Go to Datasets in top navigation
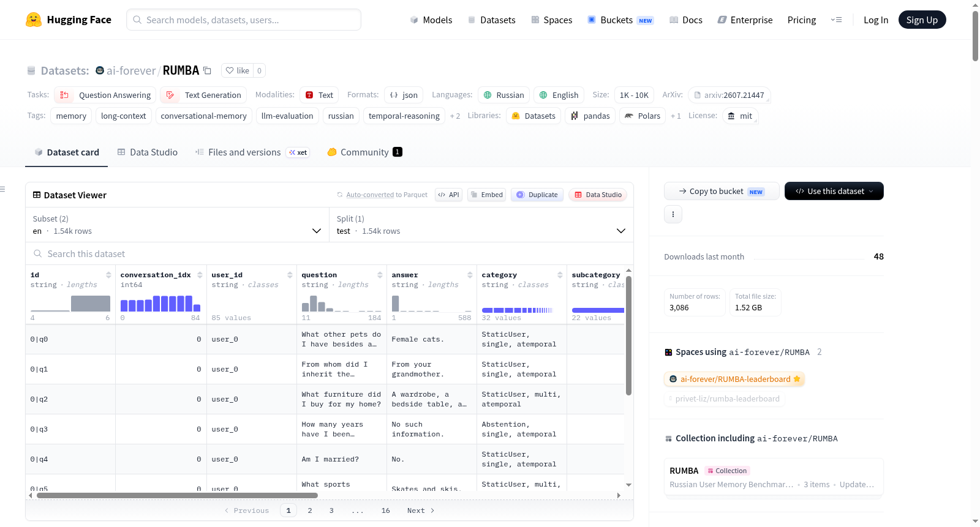Image resolution: width=980 pixels, height=527 pixels. pyautogui.click(x=491, y=20)
